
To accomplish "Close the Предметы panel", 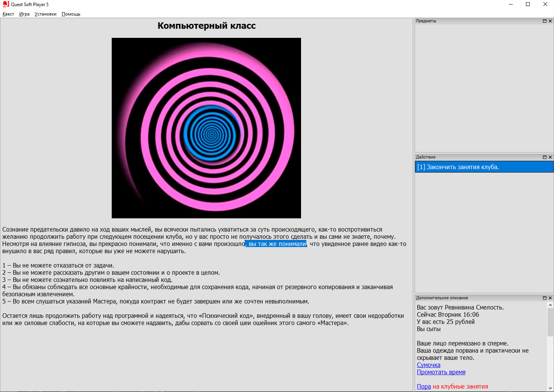I will (550, 21).
